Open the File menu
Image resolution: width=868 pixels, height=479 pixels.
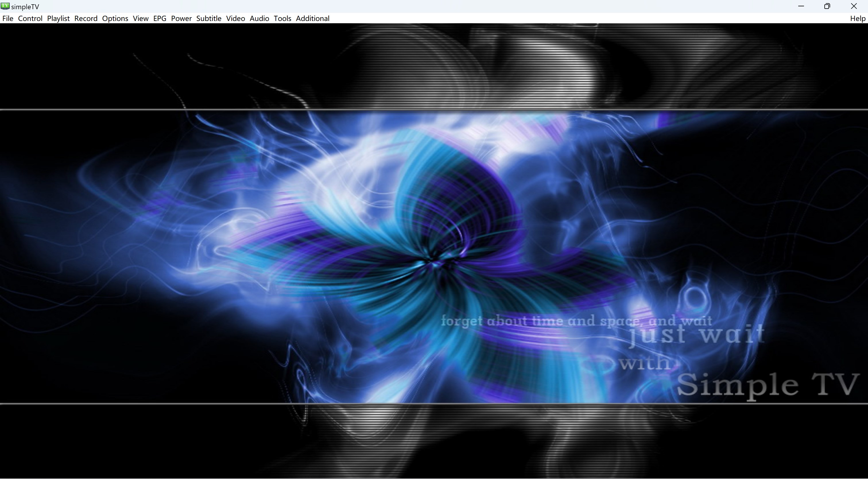[8, 19]
